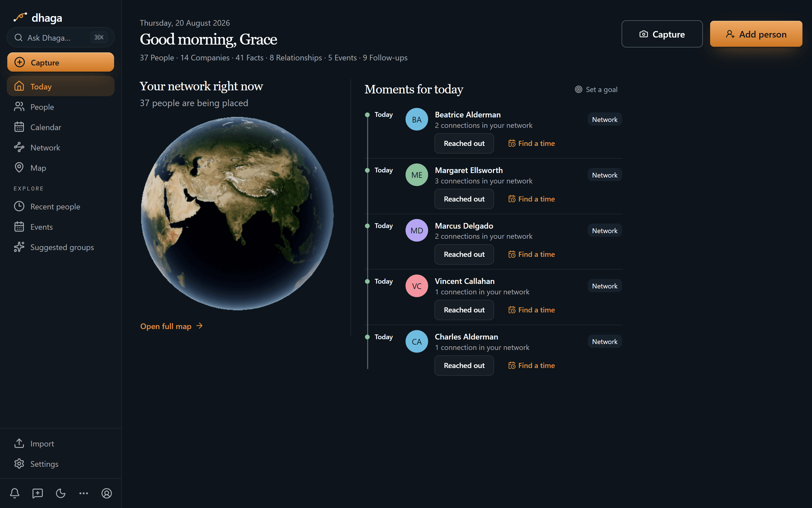Click Vincent Callahan's VC avatar
The height and width of the screenshot is (508, 812).
[416, 286]
